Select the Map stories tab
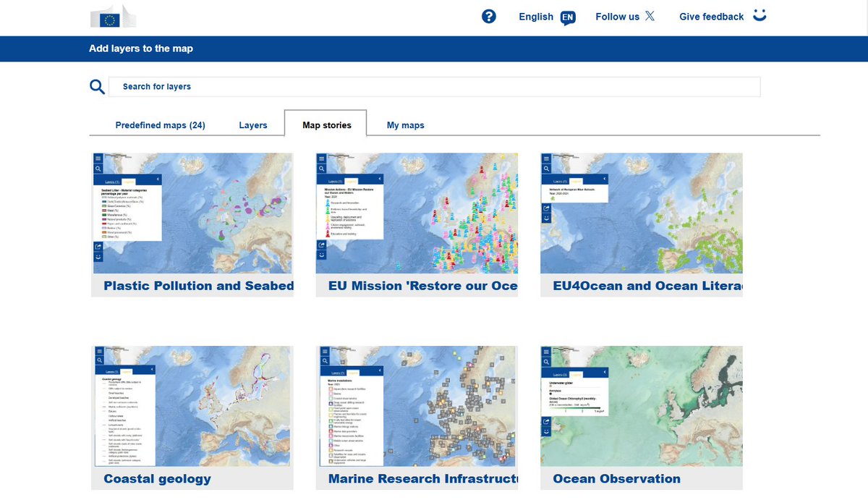This screenshot has height=500, width=868. point(325,124)
